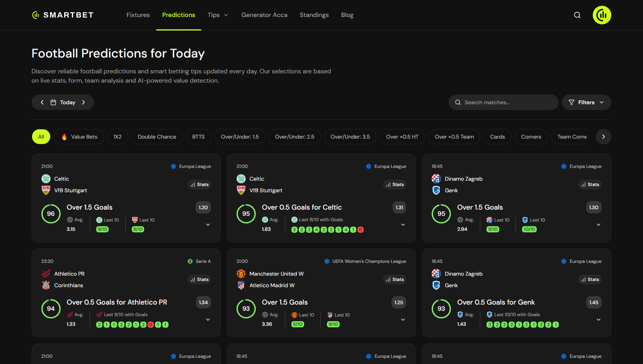The height and width of the screenshot is (364, 643).
Task: Select the Over +0.5 Team chip
Action: coord(454,137)
